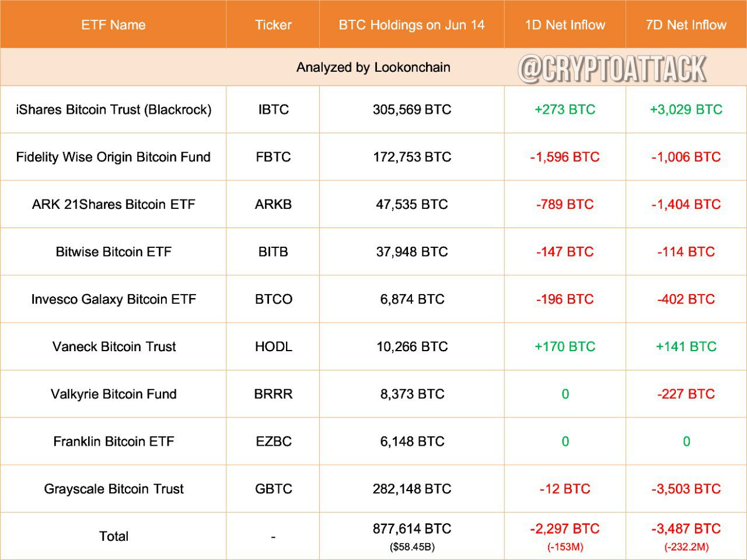Image resolution: width=747 pixels, height=560 pixels.
Task: Select ARK 21Shares Bitcoin ETF name
Action: 114,204
